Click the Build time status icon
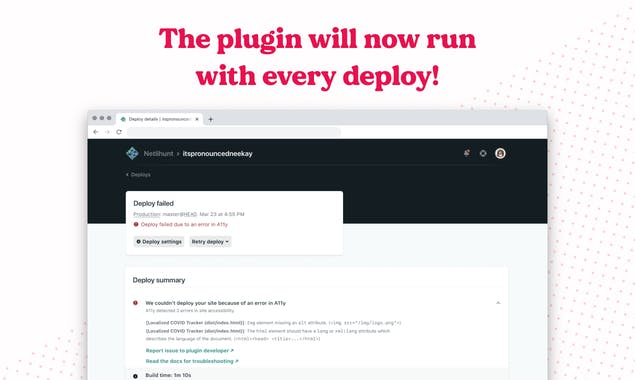Screen dimensions: 635x380 click(135, 376)
